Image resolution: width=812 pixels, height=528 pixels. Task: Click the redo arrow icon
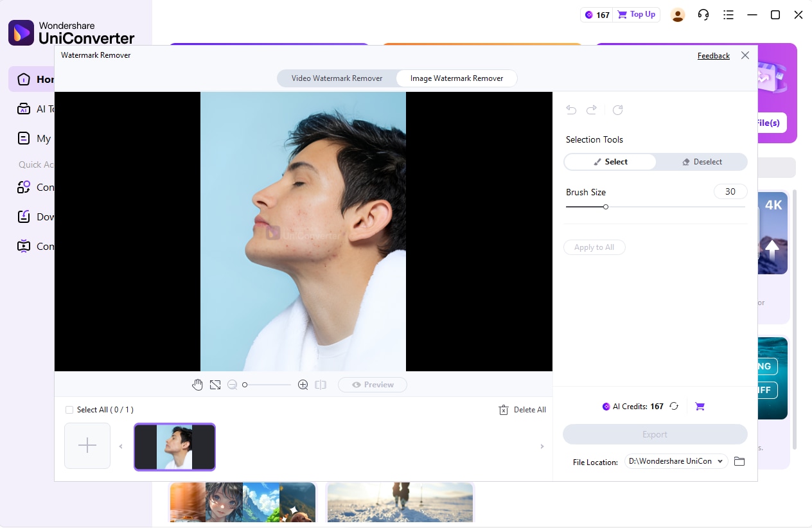coord(592,110)
